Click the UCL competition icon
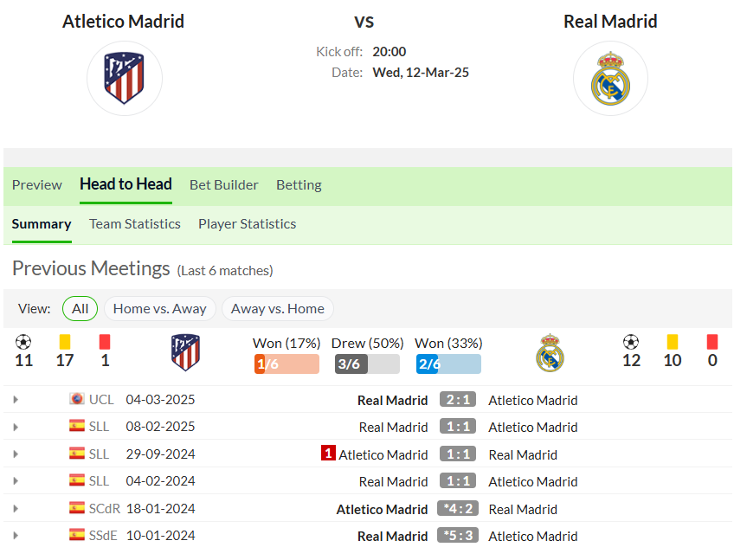Screen dimensions: 734x560 tap(77, 399)
